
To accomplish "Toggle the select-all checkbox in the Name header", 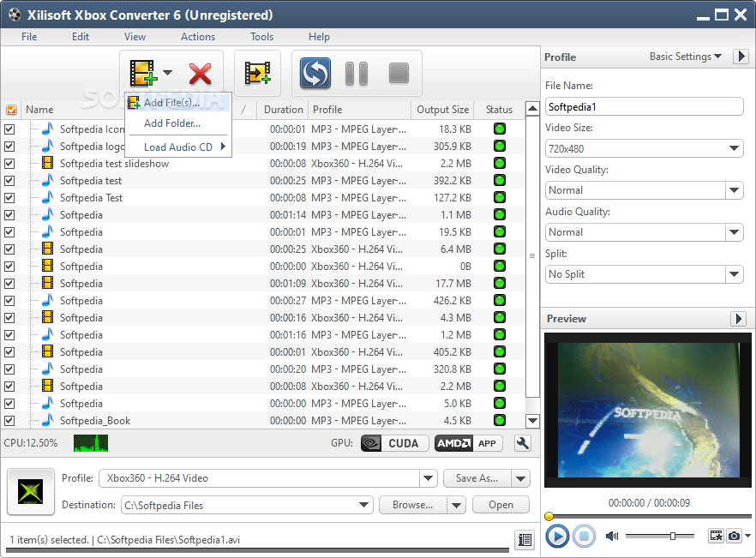I will tap(11, 110).
